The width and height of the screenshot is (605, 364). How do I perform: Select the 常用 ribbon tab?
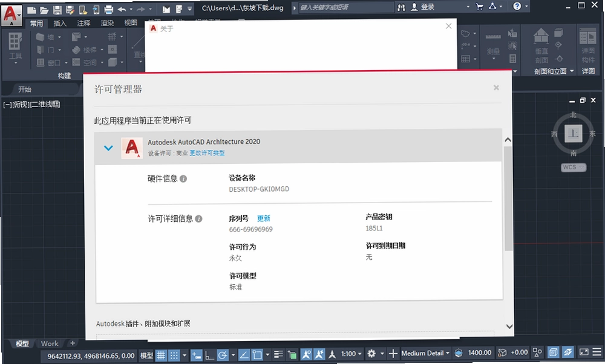tap(37, 23)
